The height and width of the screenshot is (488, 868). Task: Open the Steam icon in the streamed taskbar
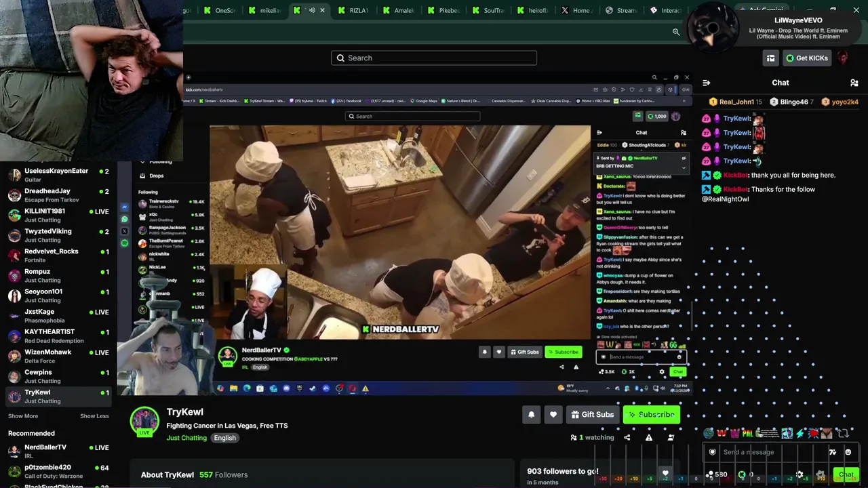coord(313,388)
